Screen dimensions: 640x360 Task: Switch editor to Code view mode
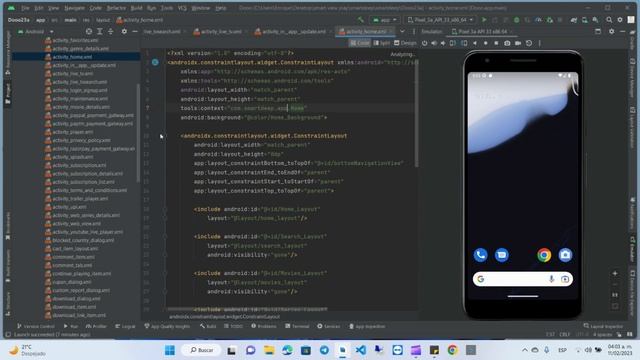(360, 43)
